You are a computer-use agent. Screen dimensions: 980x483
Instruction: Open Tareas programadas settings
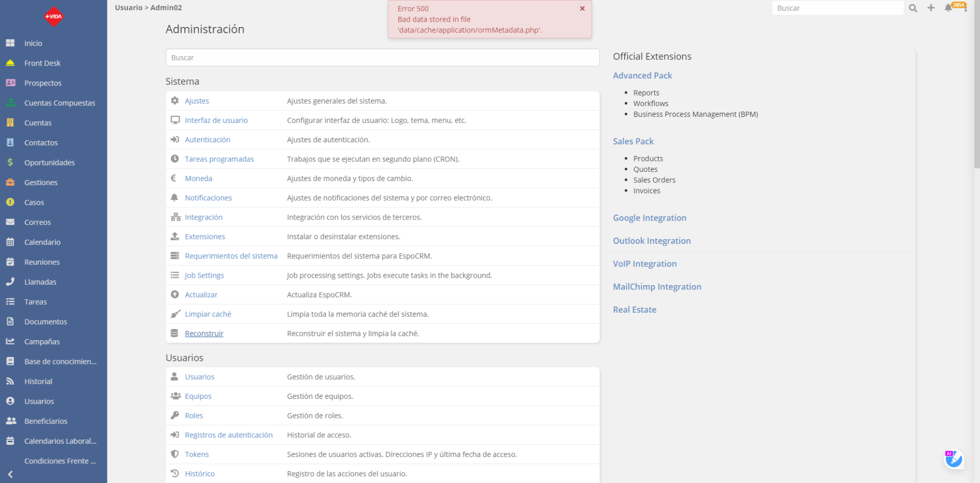click(219, 159)
